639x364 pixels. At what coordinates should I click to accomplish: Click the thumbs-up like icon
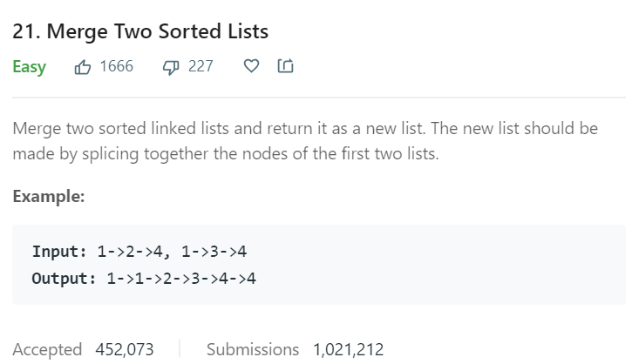(x=83, y=66)
